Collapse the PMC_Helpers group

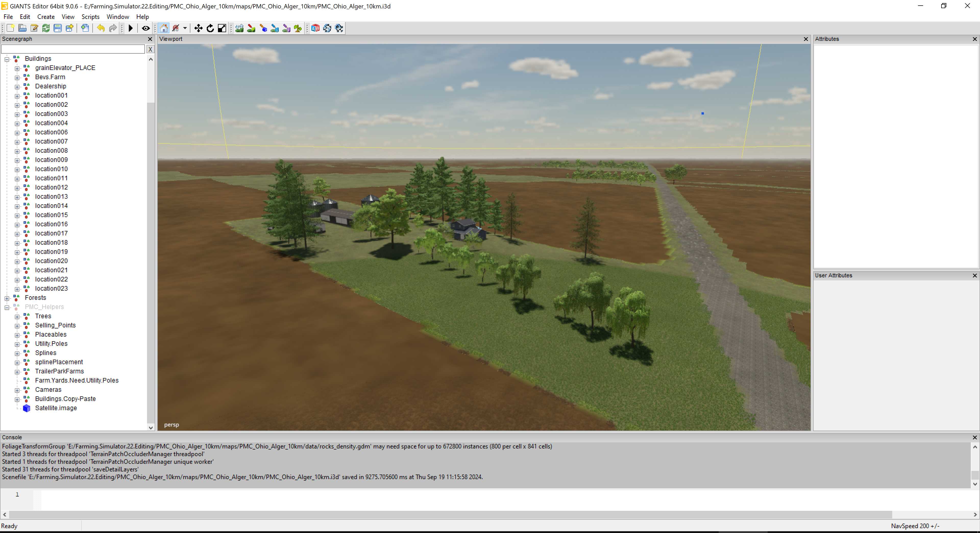7,307
